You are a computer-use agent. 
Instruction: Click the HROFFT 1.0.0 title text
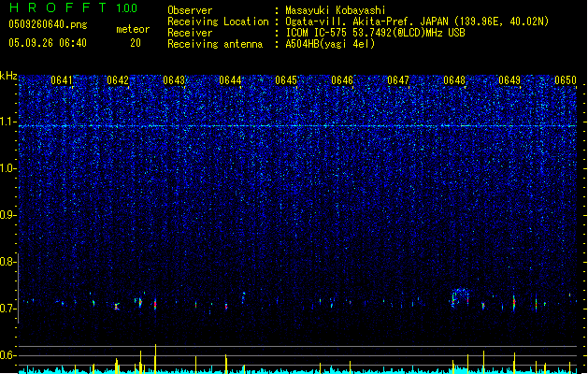tap(73, 7)
